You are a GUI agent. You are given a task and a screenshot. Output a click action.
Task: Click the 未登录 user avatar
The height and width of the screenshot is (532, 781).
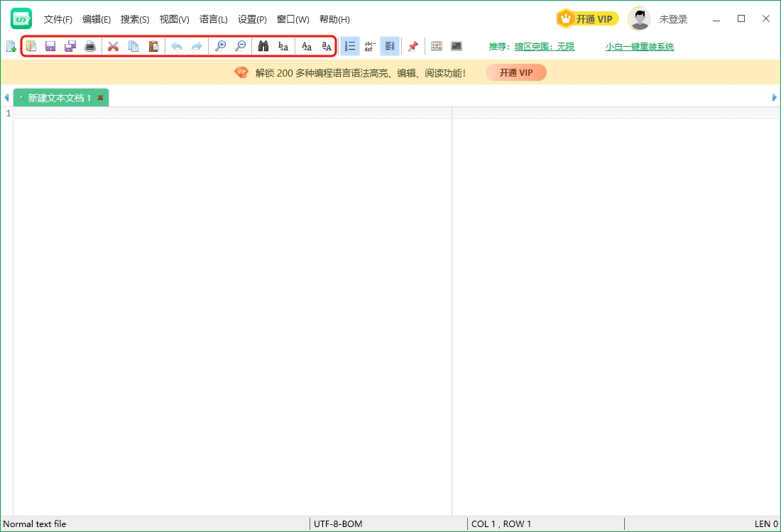pos(639,19)
